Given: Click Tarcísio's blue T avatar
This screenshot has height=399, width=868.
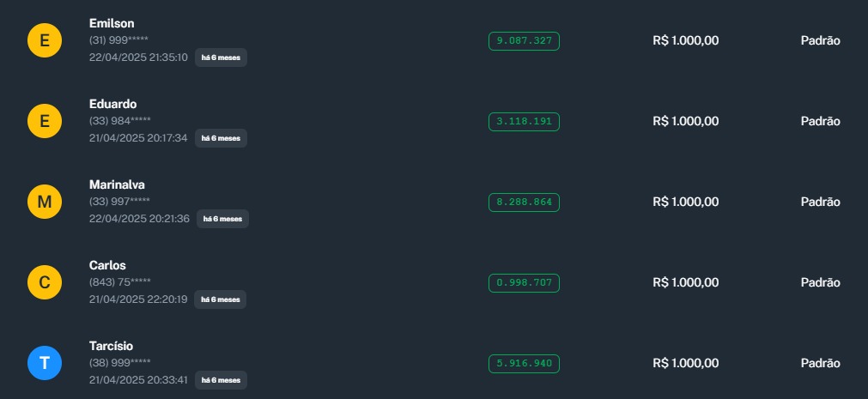Looking at the screenshot, I should (x=45, y=363).
